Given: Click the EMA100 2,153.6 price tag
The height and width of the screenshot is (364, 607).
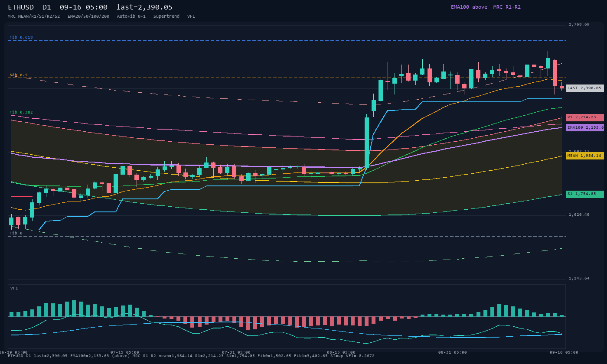Looking at the screenshot, I should click(585, 127).
